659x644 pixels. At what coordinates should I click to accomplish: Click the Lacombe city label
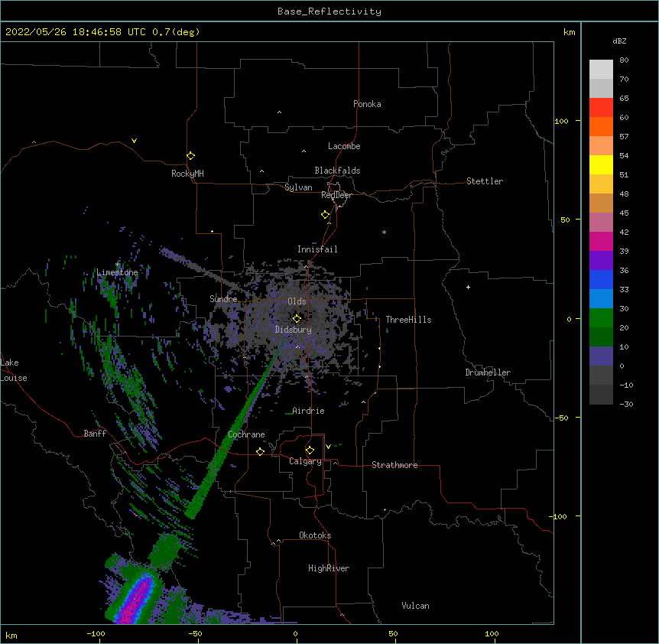[x=344, y=146]
